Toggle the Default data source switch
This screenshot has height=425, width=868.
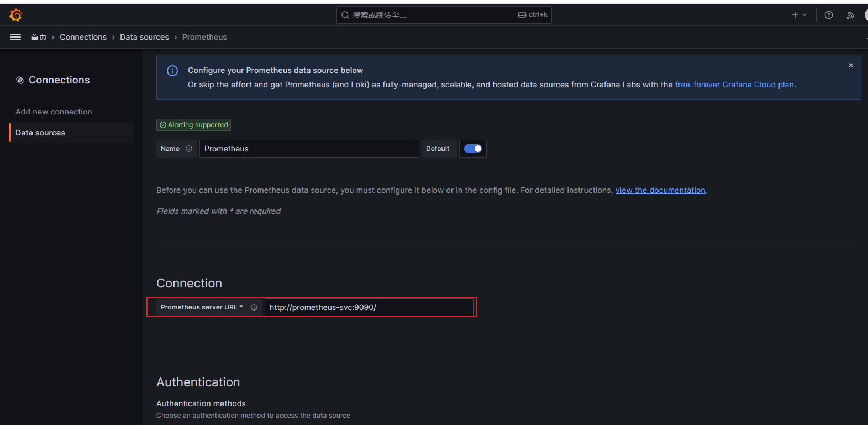pyautogui.click(x=472, y=149)
